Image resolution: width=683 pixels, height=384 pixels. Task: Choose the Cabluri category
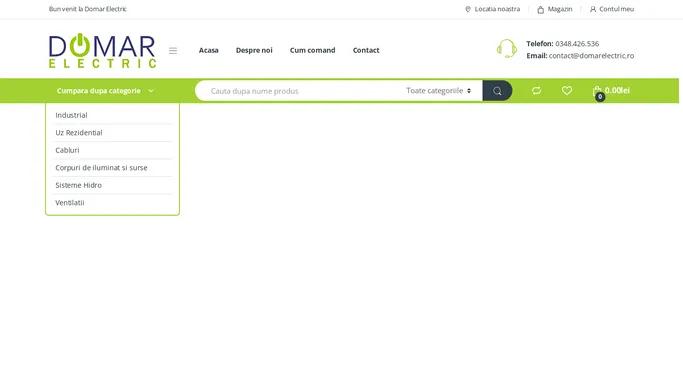click(67, 150)
